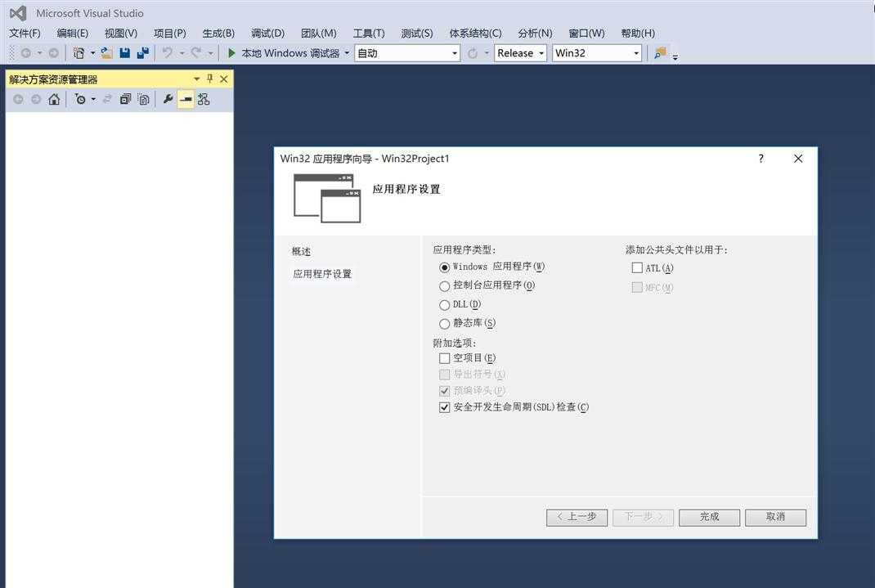
Task: Click the greyed-out 下一步 next button
Action: [643, 517]
